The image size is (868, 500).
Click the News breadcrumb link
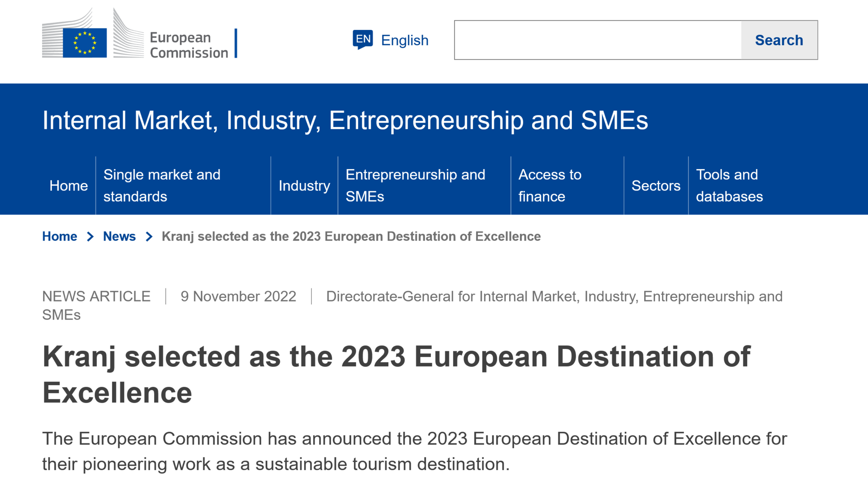(x=119, y=236)
